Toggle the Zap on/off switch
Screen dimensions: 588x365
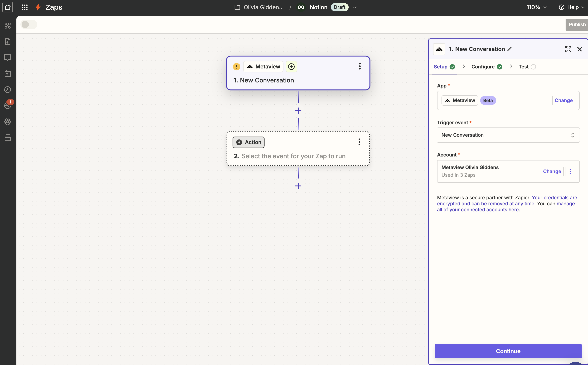point(29,24)
